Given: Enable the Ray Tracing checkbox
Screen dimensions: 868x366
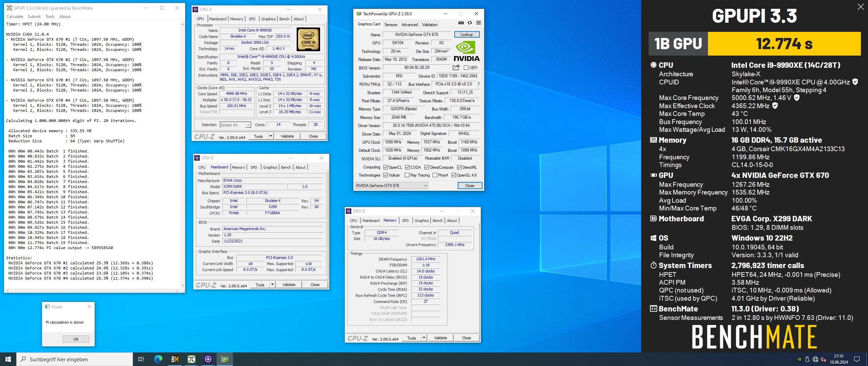Looking at the screenshot, I should (x=407, y=175).
